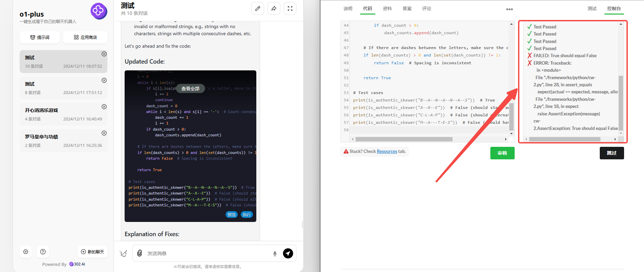Click the black 跳过 skip button
The image size is (644, 272).
612,153
